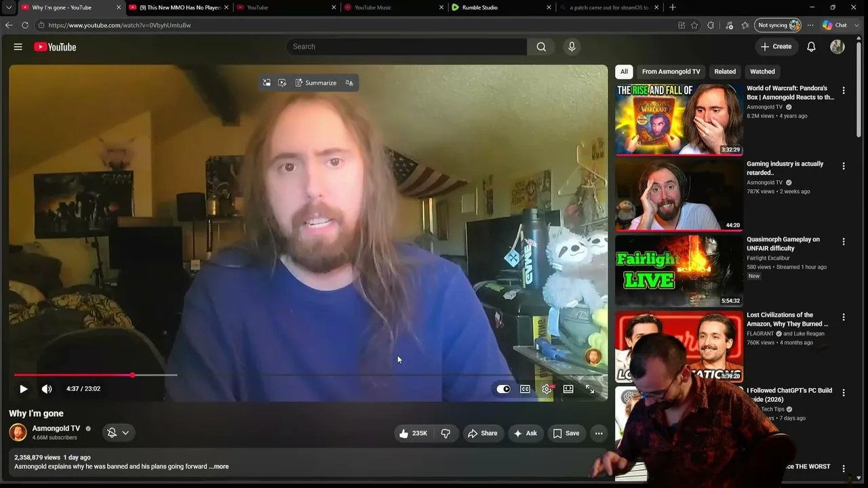Open browser settings and more menu
The height and width of the screenshot is (488, 868).
point(810,25)
